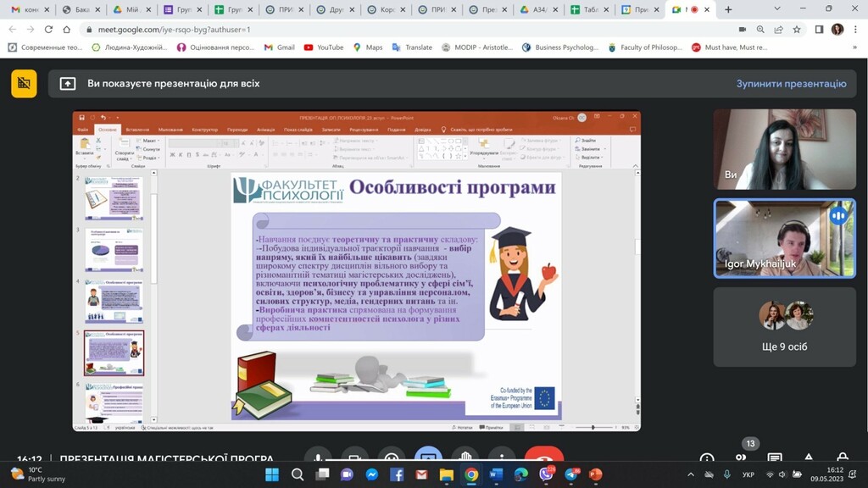Expand the hidden bookmarks overflow chevron
The image size is (868, 488).
855,47
